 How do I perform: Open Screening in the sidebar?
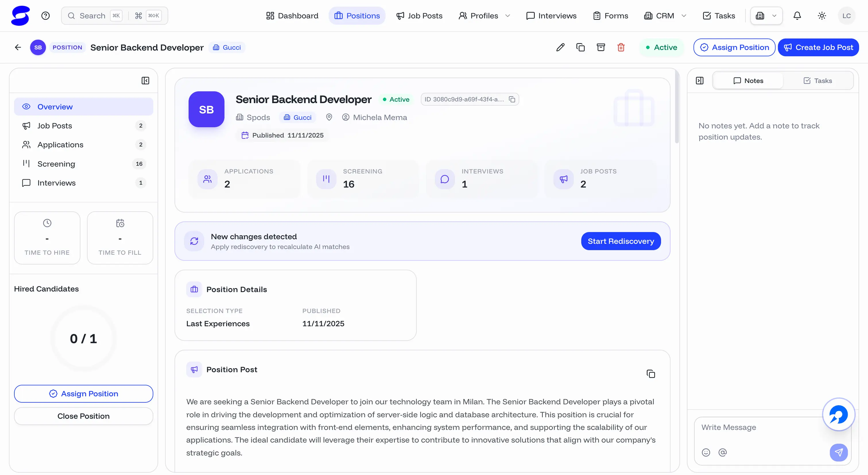[84, 164]
